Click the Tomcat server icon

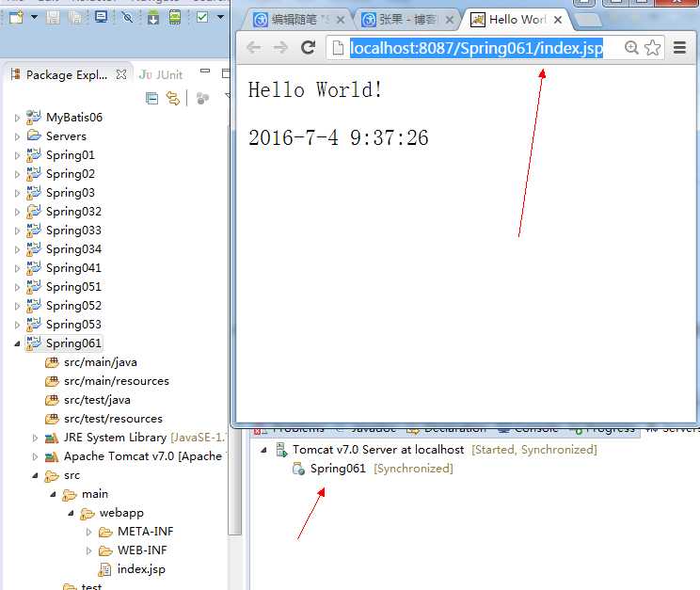point(281,449)
